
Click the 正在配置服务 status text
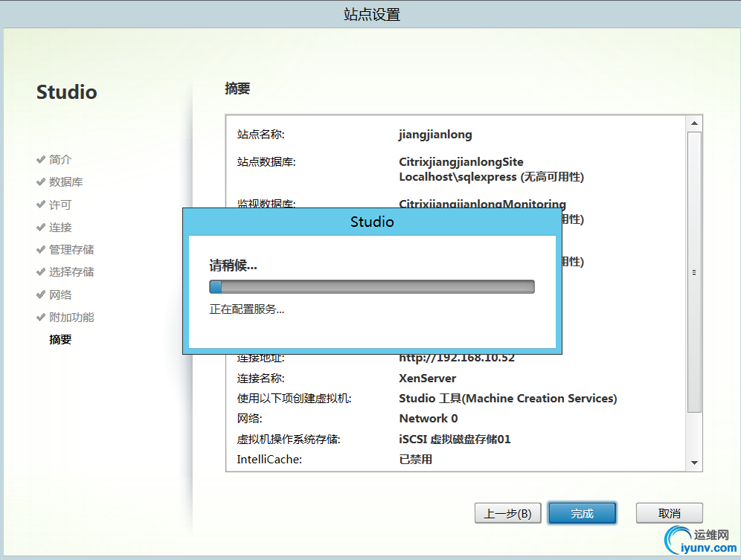pyautogui.click(x=247, y=309)
